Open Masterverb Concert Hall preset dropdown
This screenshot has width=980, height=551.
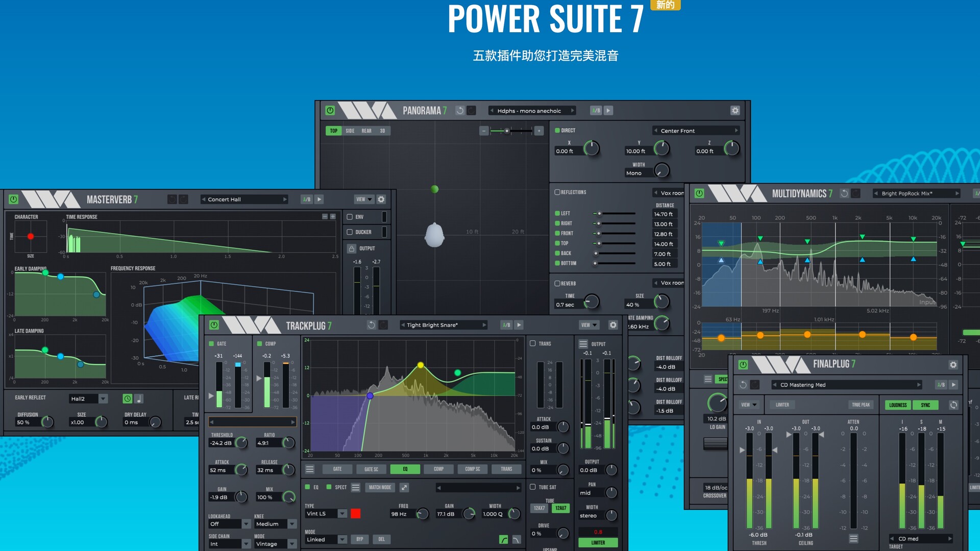244,199
